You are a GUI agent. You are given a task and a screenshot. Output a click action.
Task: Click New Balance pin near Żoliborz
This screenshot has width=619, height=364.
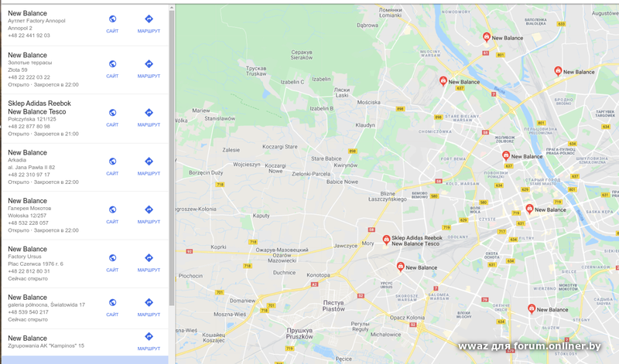tap(506, 155)
